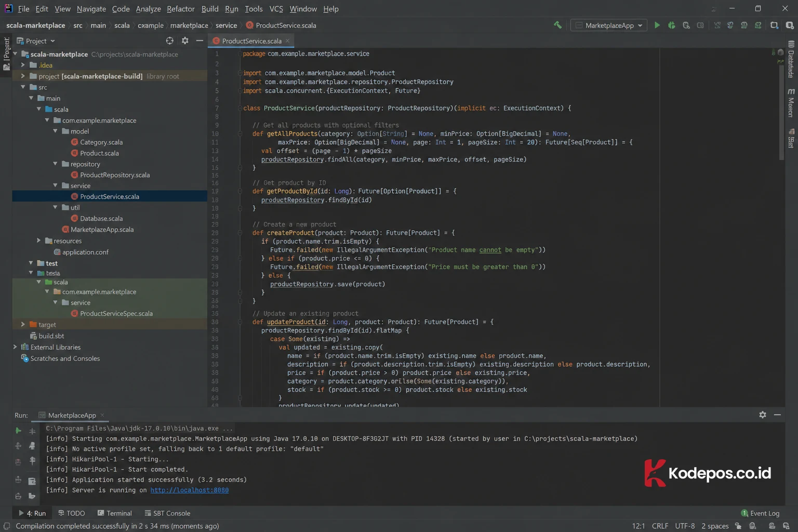This screenshot has width=798, height=532.
Task: Switch to the Terminal tool tab
Action: [x=115, y=513]
